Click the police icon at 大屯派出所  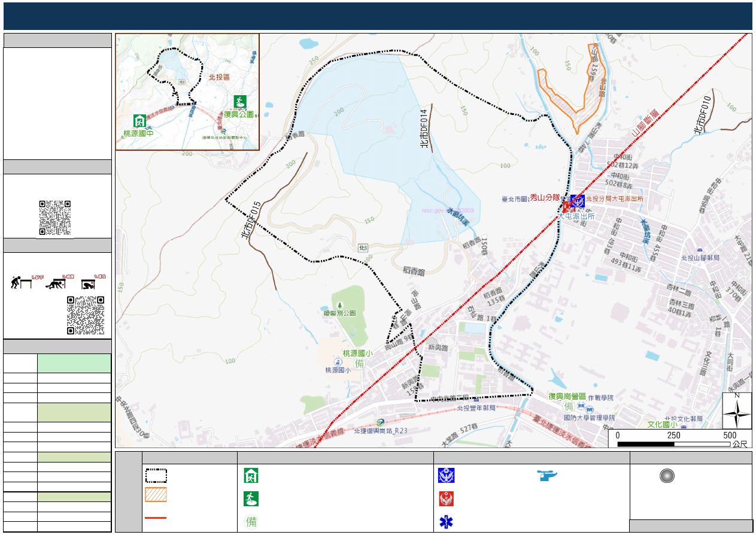point(578,201)
